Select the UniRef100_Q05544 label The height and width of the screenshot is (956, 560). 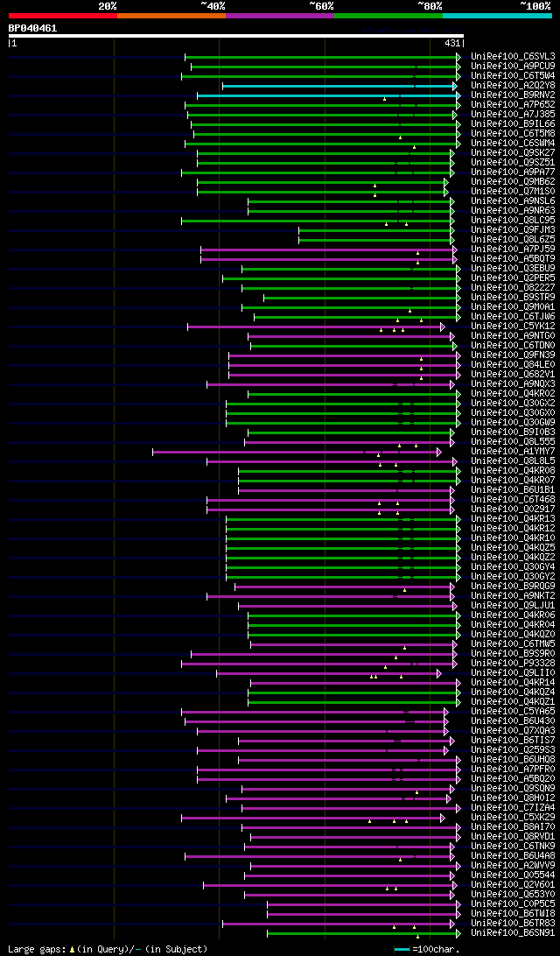click(513, 875)
